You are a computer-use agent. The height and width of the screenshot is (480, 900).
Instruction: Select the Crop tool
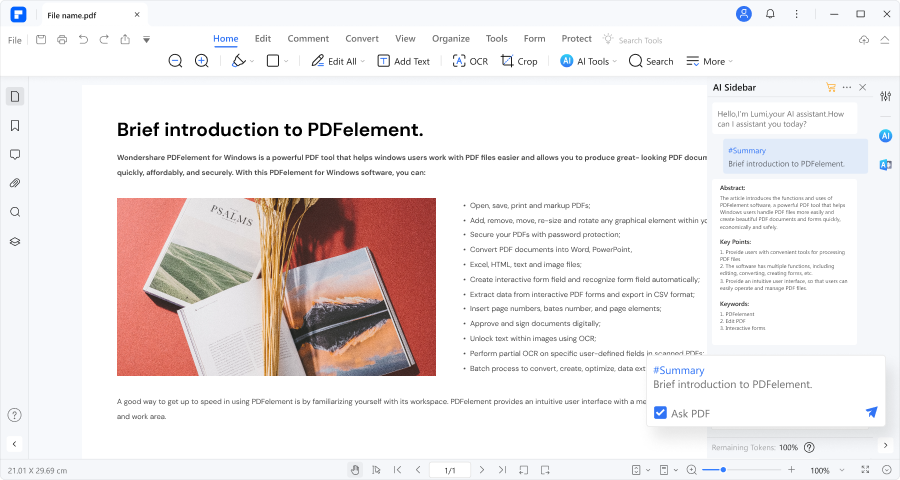click(x=519, y=61)
